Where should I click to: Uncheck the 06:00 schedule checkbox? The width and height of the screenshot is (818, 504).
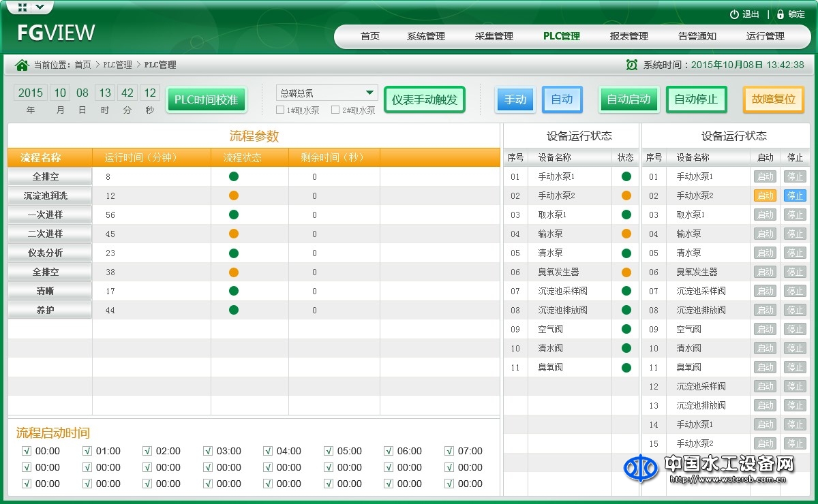[389, 451]
